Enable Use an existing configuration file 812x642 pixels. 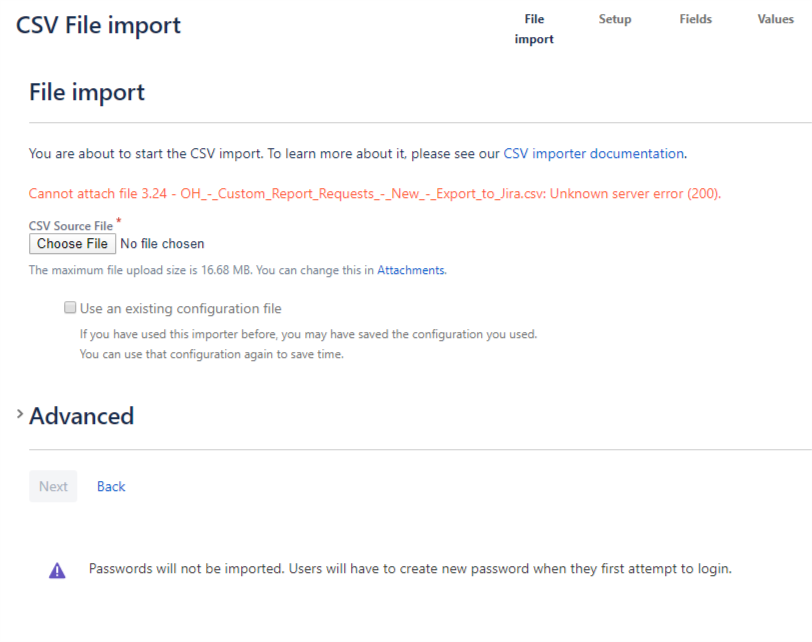click(70, 308)
